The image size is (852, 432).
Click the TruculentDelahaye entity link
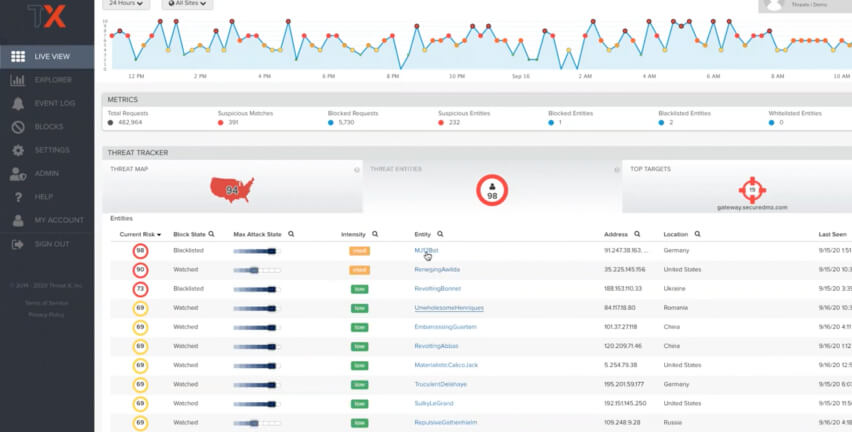tap(441, 384)
